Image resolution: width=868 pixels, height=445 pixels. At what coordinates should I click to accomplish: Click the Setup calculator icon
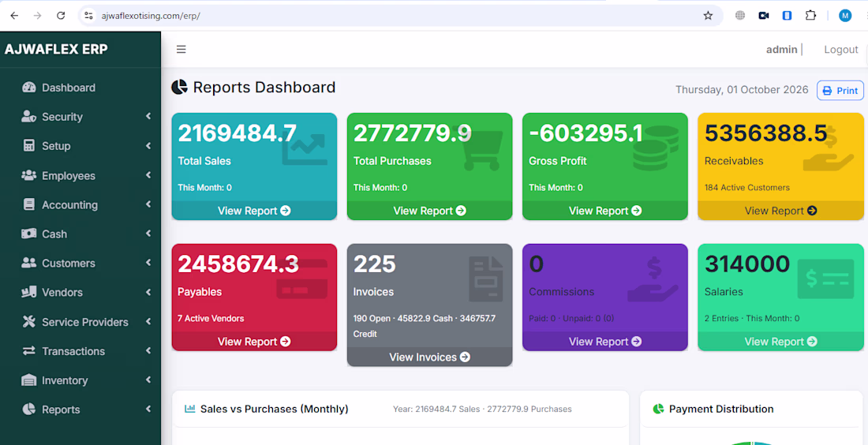pyautogui.click(x=28, y=146)
